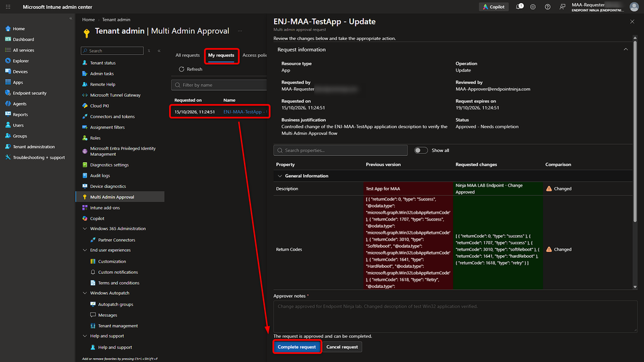Collapse the Windows Autopatch section
Viewport: 644px width, 362px height.
coord(85,293)
